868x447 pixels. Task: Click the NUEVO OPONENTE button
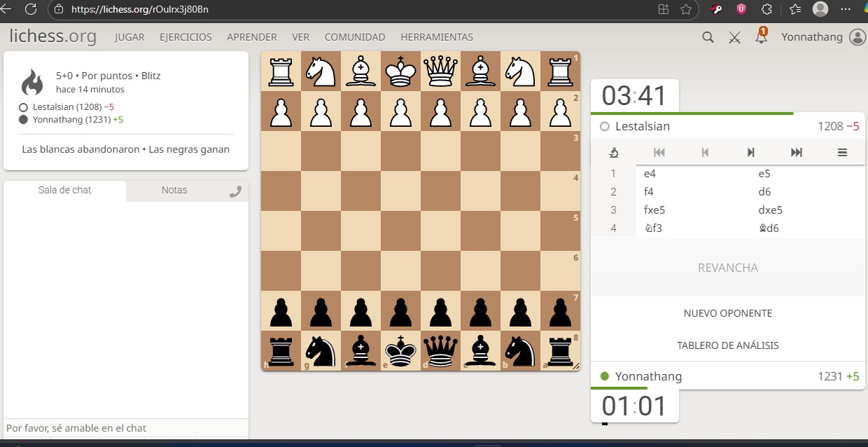[x=728, y=313]
